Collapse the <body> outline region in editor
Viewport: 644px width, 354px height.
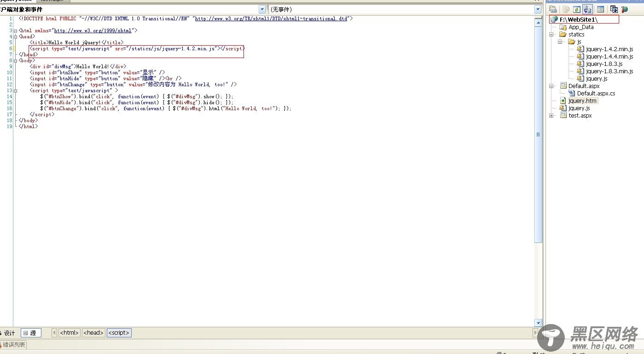tap(16, 60)
